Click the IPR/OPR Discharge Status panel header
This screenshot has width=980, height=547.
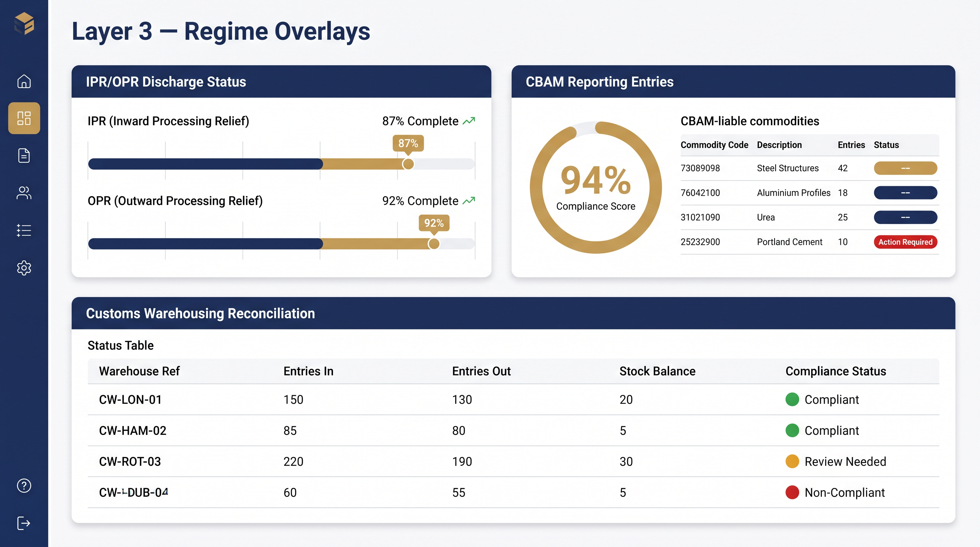click(x=281, y=82)
